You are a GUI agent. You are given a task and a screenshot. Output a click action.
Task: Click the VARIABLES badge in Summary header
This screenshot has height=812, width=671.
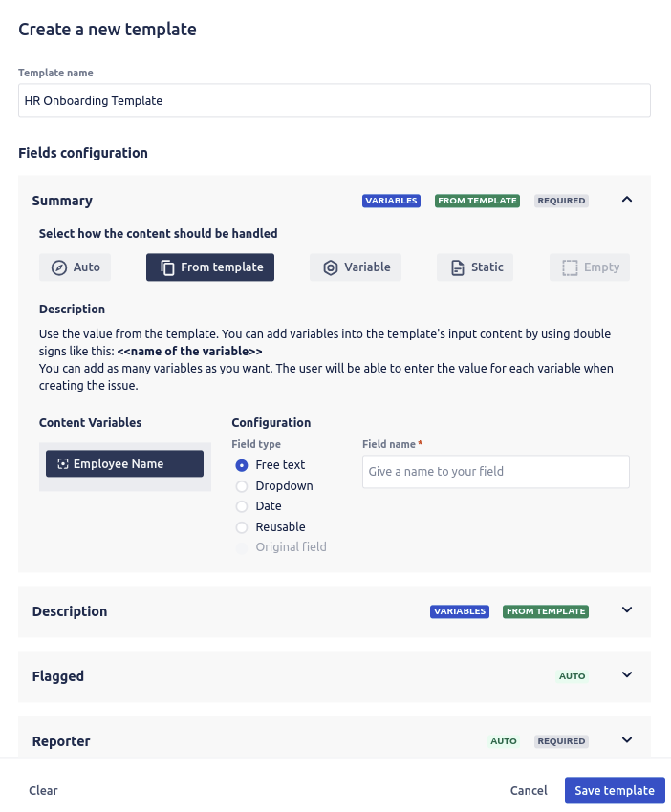click(391, 201)
